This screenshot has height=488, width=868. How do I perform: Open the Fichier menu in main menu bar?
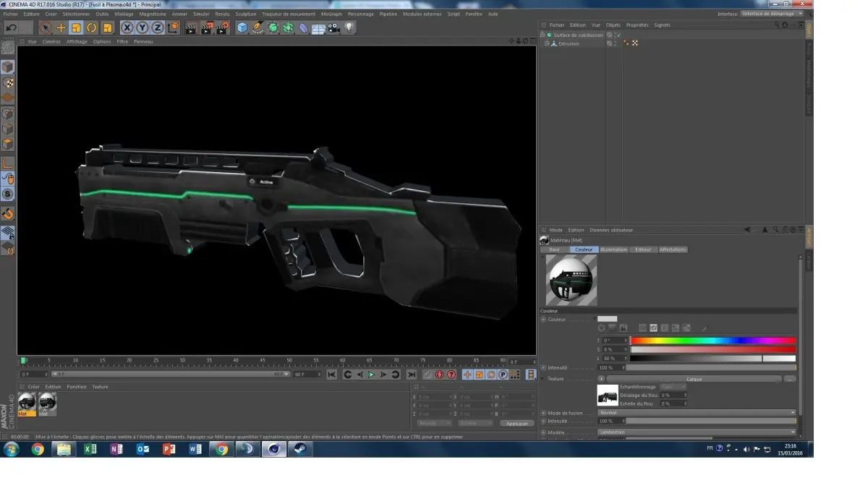coord(11,14)
